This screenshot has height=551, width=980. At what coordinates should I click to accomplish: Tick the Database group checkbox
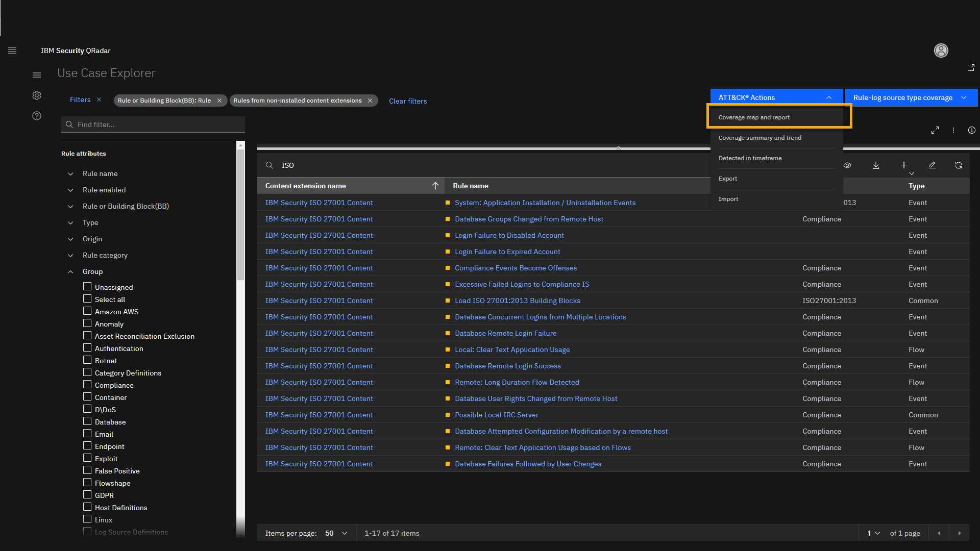coord(87,421)
